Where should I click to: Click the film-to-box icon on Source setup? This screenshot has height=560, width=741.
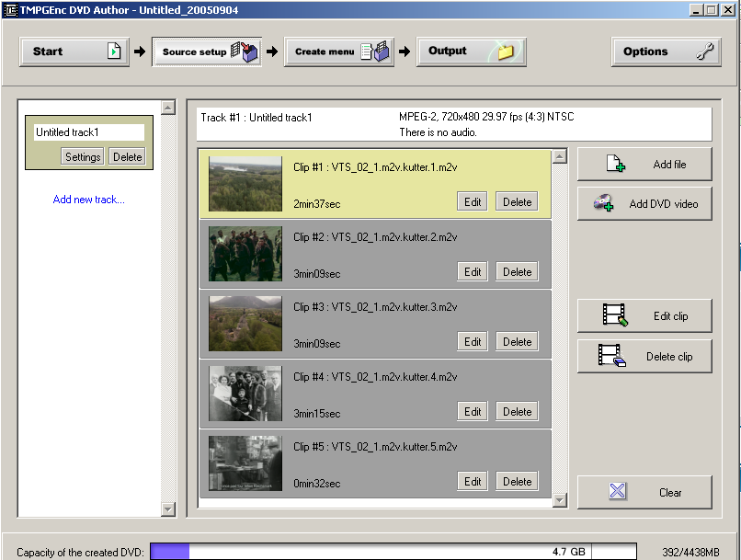coord(245,51)
